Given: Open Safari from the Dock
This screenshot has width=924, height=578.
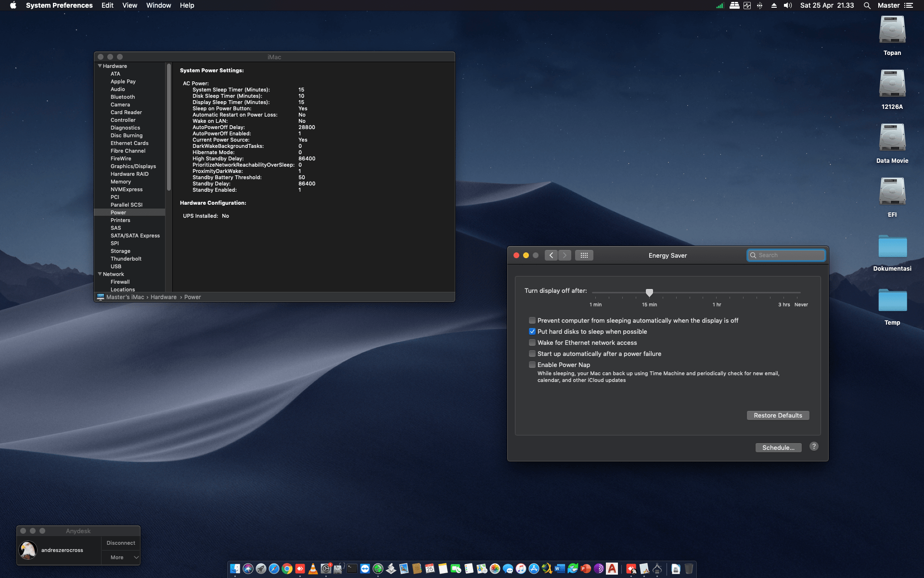Looking at the screenshot, I should tap(274, 569).
